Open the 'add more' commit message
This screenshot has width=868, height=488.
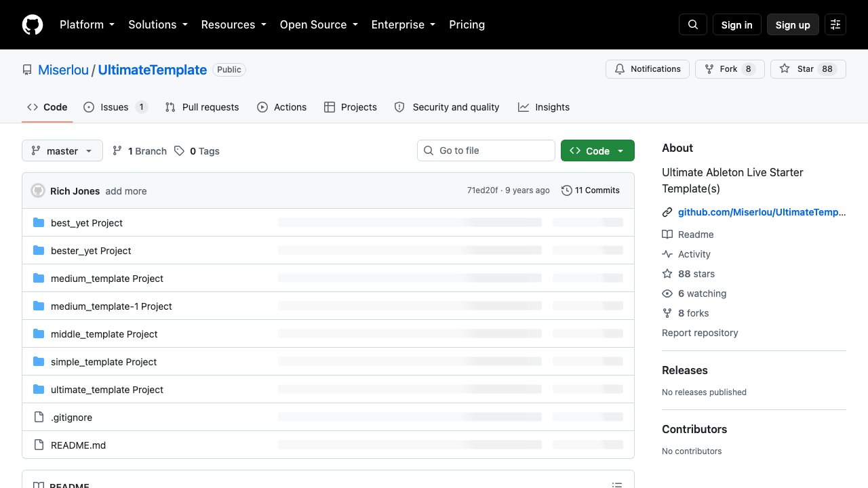coord(126,191)
